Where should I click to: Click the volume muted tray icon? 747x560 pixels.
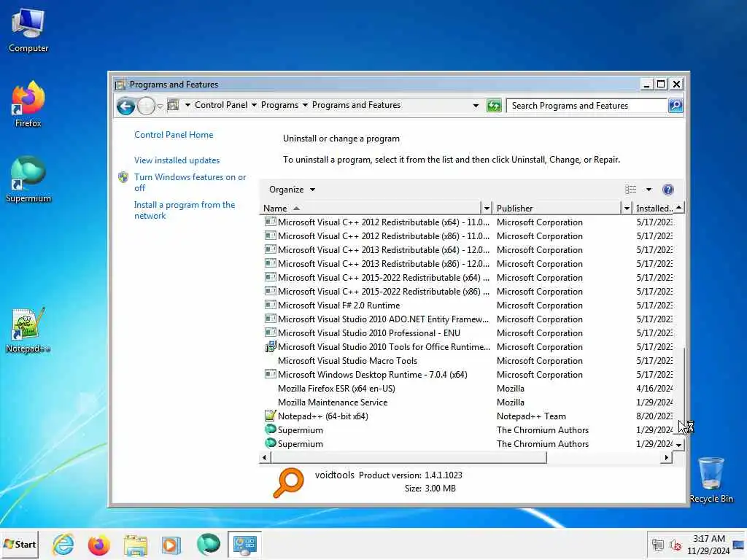(675, 545)
